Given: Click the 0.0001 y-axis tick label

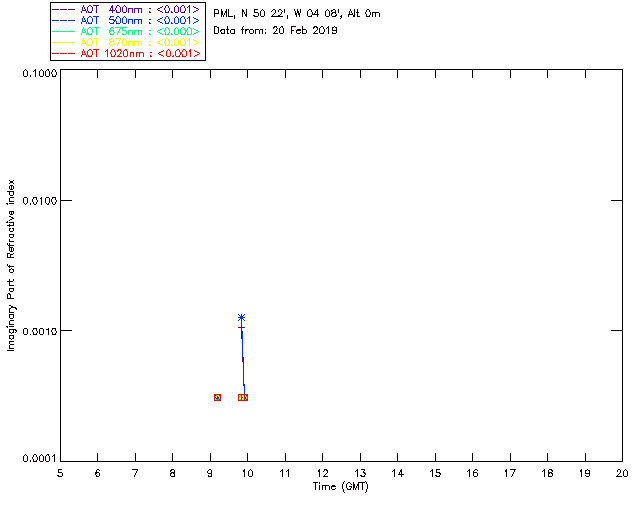Looking at the screenshot, I should (x=39, y=459).
